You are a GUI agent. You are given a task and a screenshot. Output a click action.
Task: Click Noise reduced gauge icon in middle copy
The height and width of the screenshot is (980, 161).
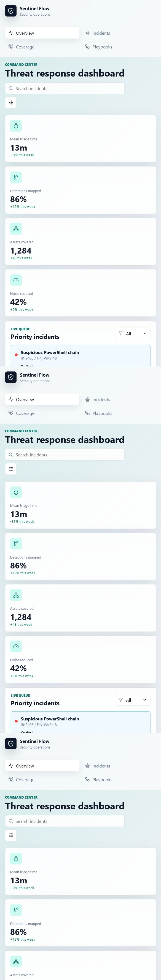point(16,646)
